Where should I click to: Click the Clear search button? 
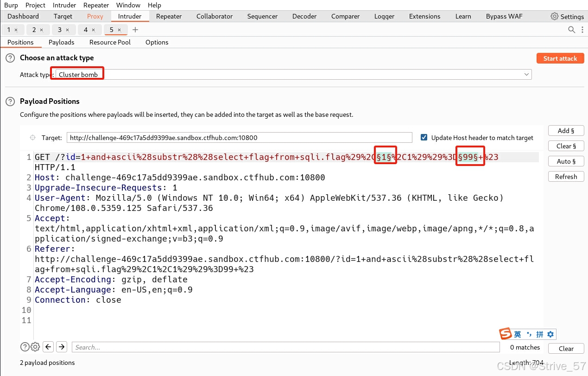(x=566, y=349)
